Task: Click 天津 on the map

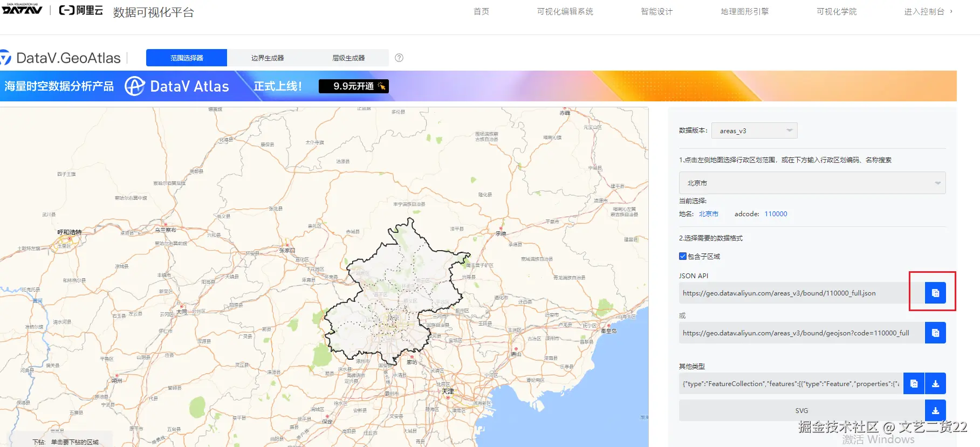Action: pos(448,391)
